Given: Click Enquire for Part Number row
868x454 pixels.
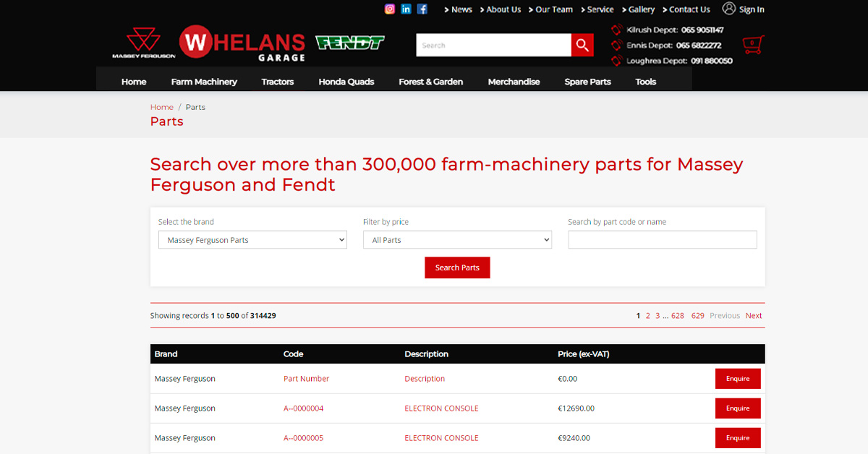Looking at the screenshot, I should click(x=738, y=379).
